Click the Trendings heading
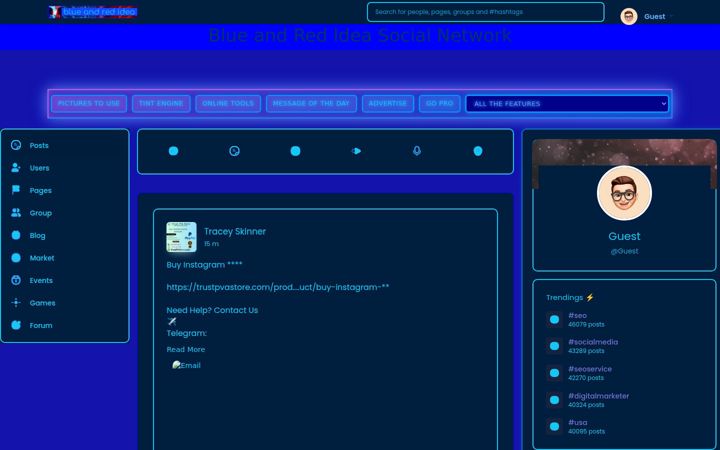The image size is (720, 450). point(570,298)
